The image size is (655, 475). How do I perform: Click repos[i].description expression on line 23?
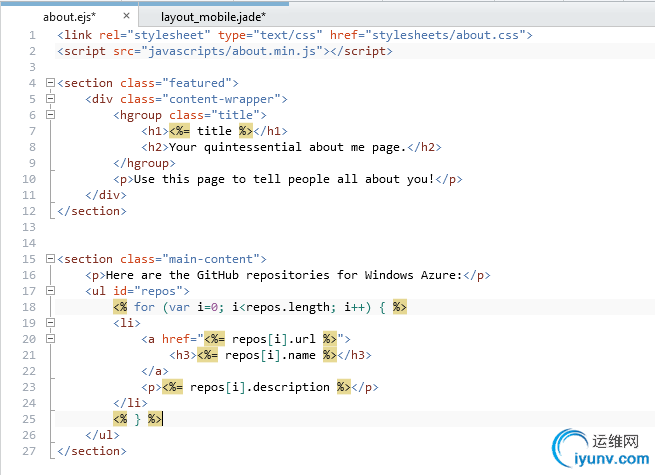coord(260,387)
